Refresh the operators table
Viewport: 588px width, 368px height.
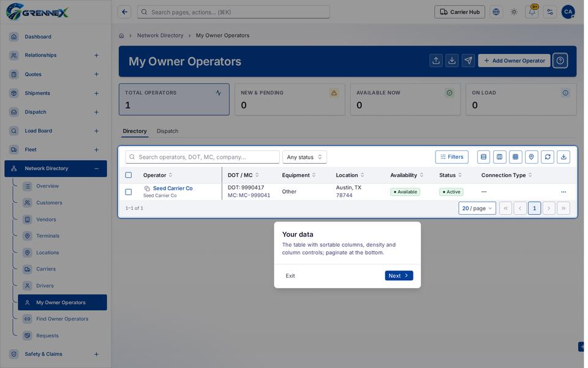tap(548, 157)
